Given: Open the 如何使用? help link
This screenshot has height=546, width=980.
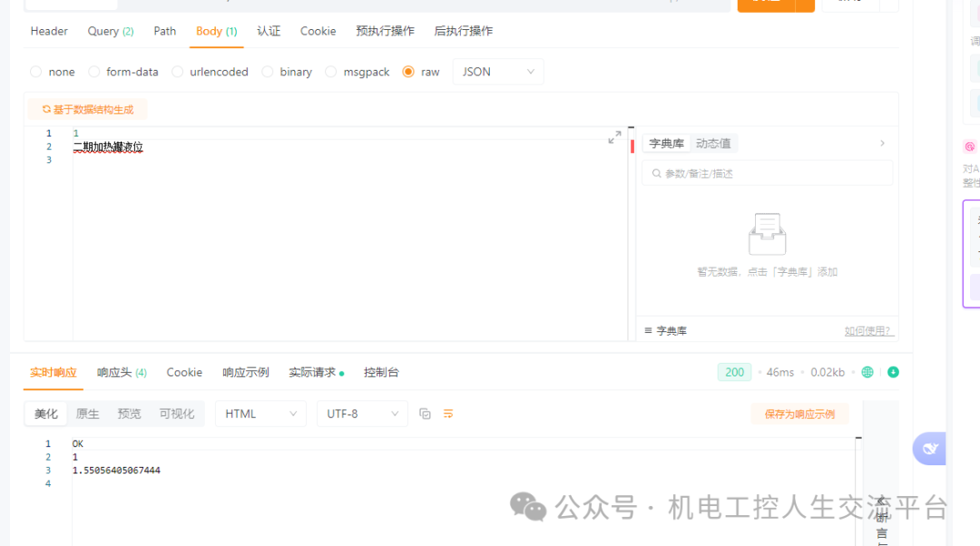Looking at the screenshot, I should [x=867, y=331].
